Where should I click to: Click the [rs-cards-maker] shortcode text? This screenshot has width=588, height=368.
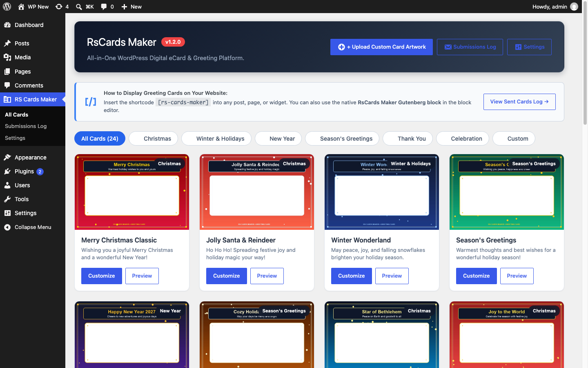(x=183, y=102)
